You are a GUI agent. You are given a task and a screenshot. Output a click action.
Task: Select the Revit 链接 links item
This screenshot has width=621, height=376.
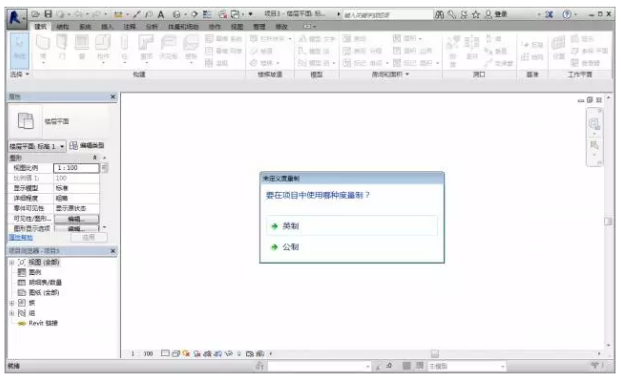pos(43,323)
